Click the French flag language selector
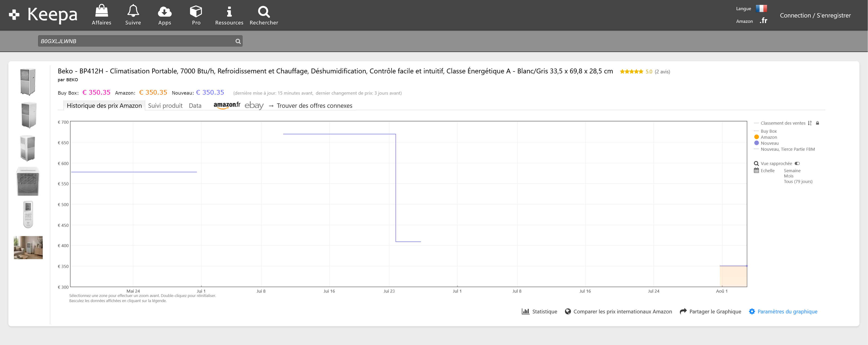This screenshot has height=345, width=868. click(761, 8)
